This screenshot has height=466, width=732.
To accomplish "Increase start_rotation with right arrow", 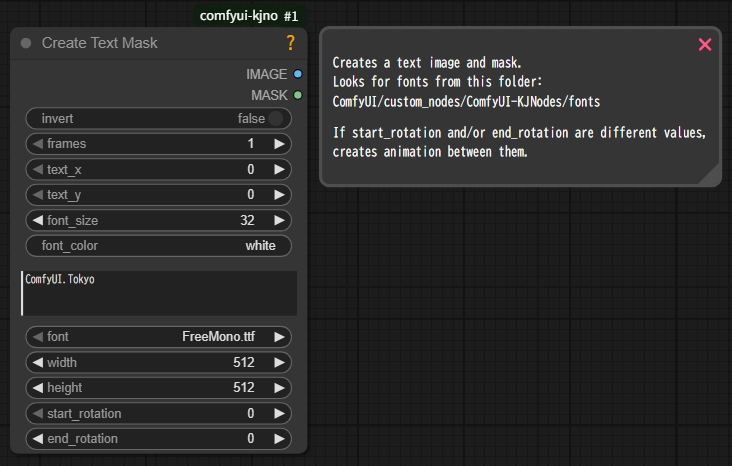I will tap(280, 413).
